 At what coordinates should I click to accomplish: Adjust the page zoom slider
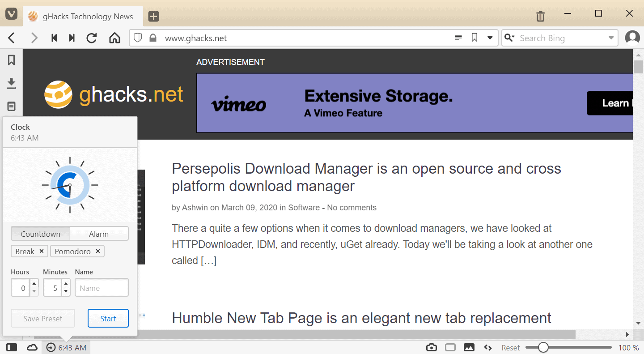click(x=568, y=347)
